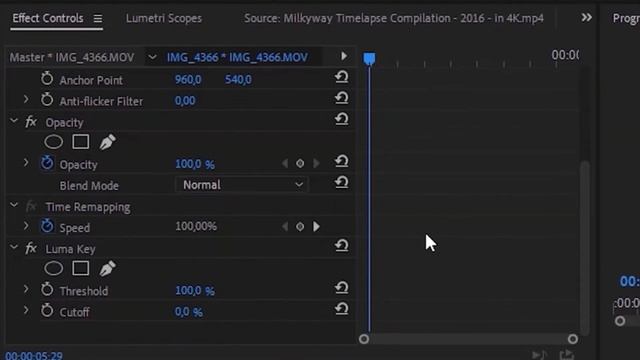
Task: Toggle animation stopwatch for Anti-flicker Filter
Action: pos(47,99)
